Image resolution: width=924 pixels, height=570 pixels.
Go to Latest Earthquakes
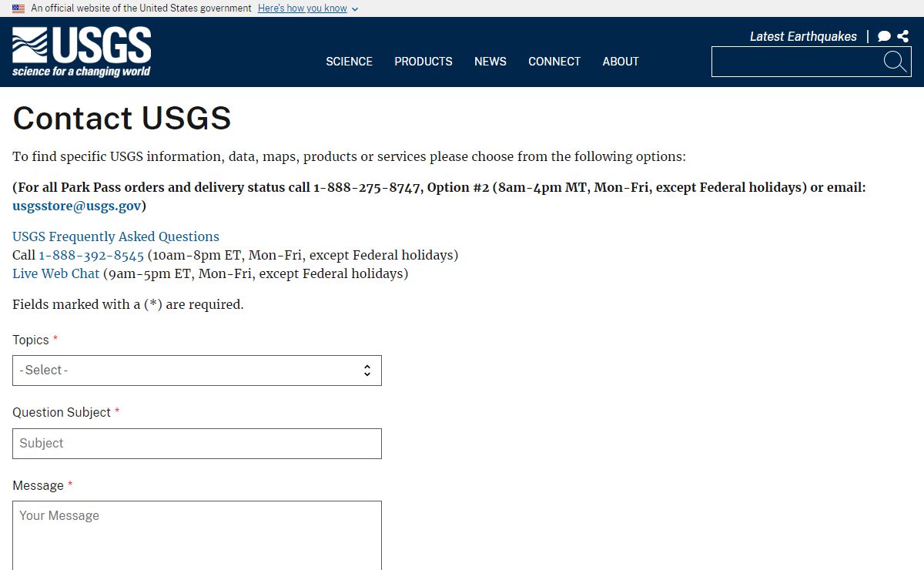[803, 36]
